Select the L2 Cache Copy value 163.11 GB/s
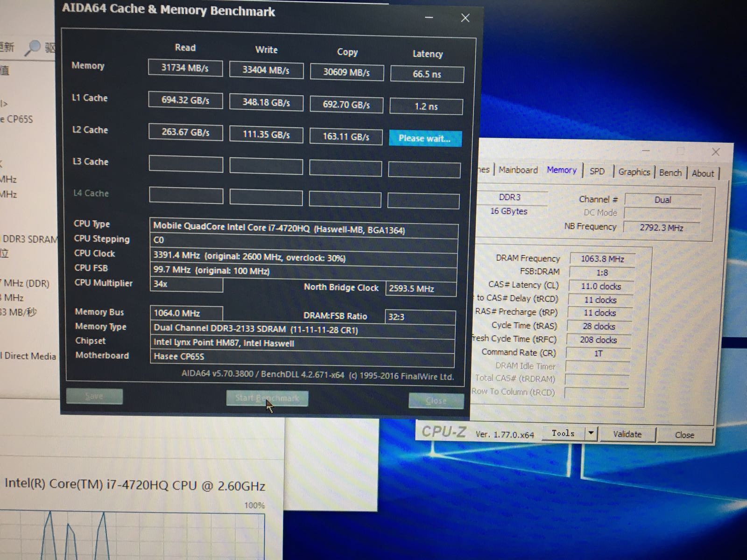This screenshot has width=747, height=560. pos(346,137)
